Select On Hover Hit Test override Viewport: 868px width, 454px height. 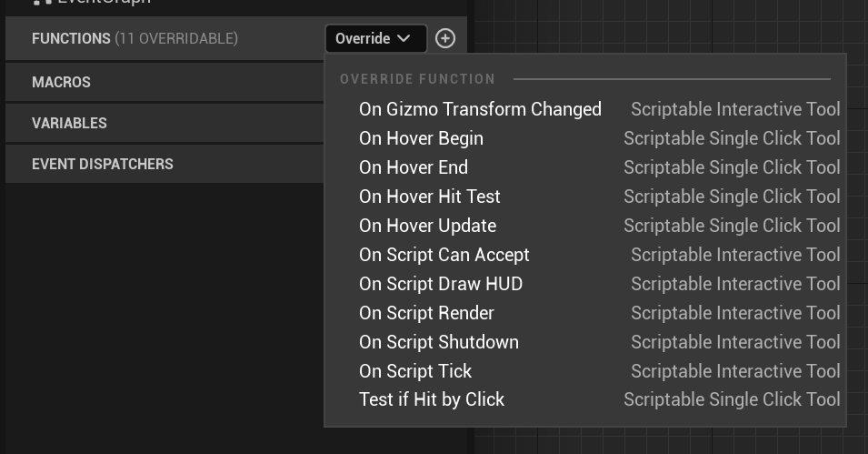(430, 197)
